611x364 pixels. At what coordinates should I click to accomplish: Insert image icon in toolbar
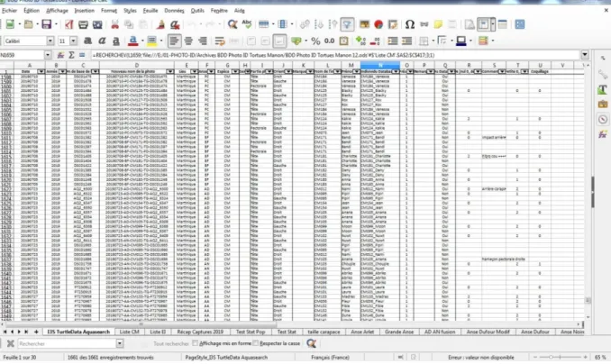point(364,24)
